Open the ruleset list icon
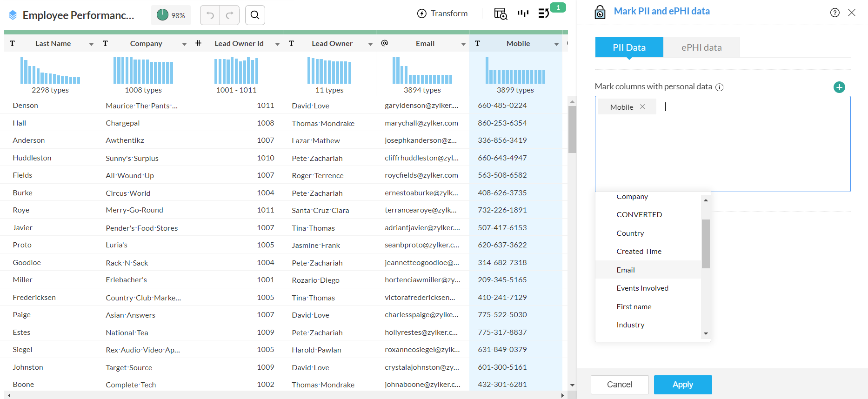The width and height of the screenshot is (868, 399). pos(543,13)
